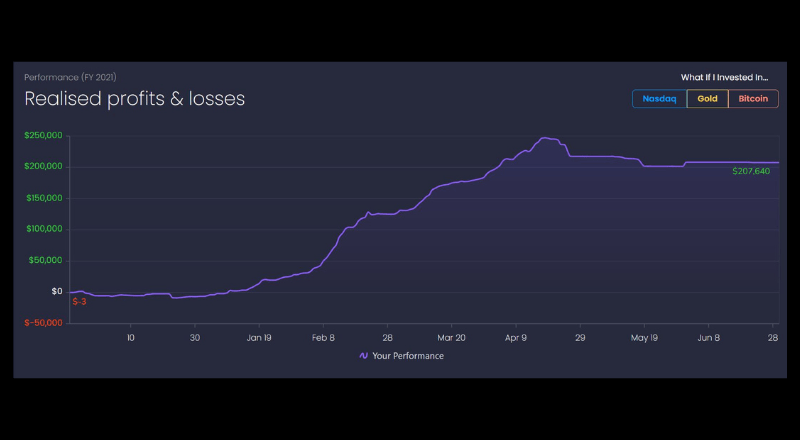This screenshot has width=800, height=440.
Task: Click the Your Performance legend icon
Action: pyautogui.click(x=363, y=356)
